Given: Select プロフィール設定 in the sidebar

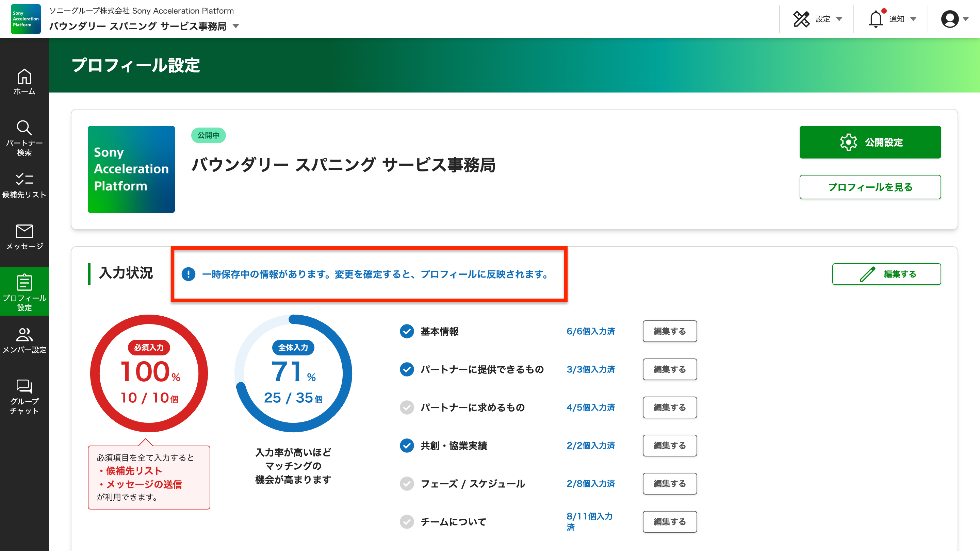Looking at the screenshot, I should click(24, 291).
